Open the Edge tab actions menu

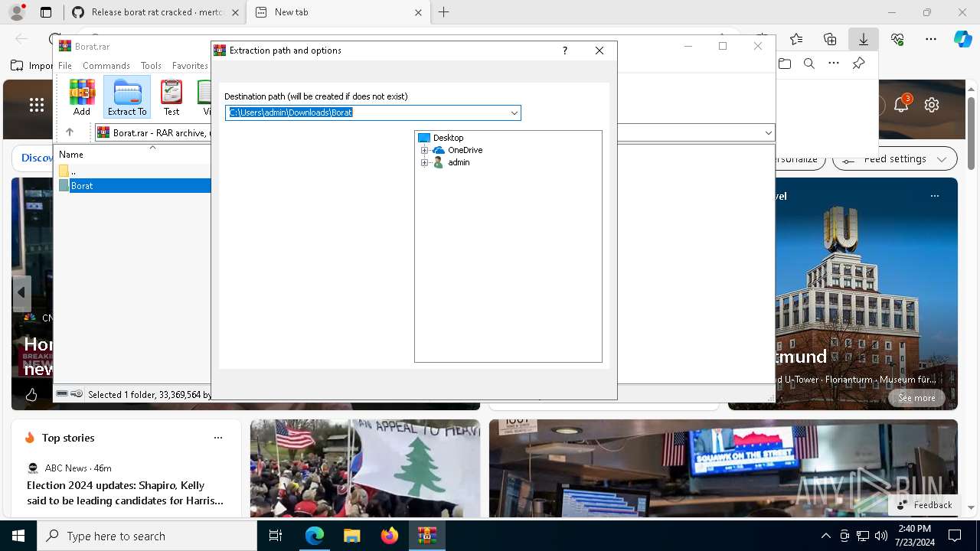coord(46,12)
